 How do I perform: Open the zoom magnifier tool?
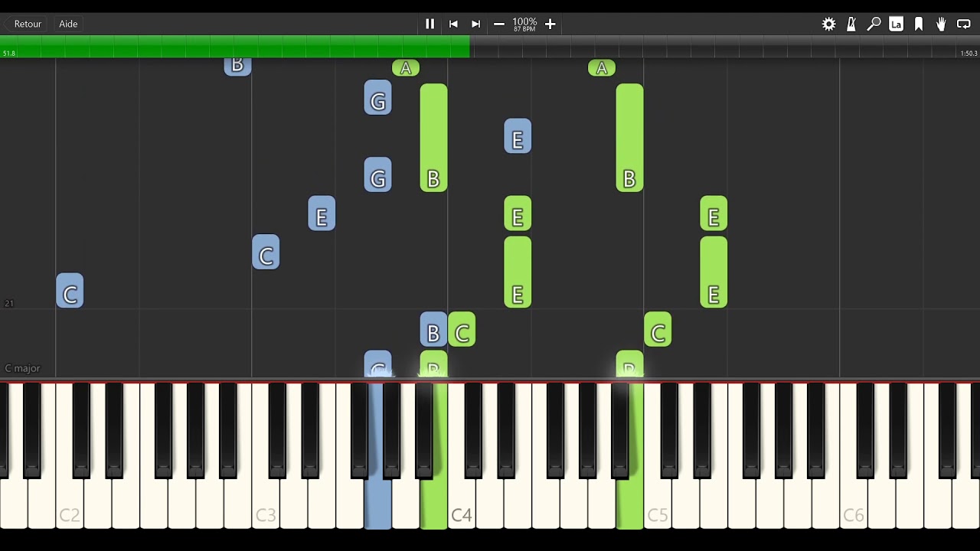tap(874, 24)
